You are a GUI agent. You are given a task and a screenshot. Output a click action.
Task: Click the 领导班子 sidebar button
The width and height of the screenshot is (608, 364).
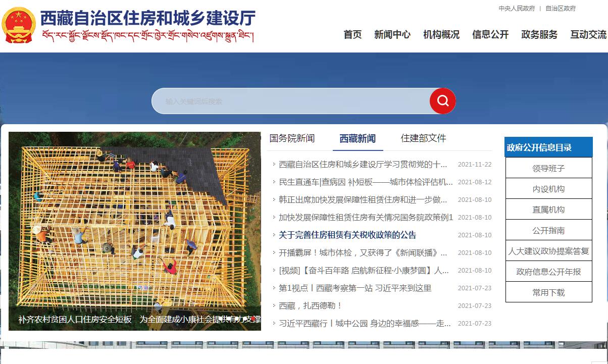pos(548,168)
